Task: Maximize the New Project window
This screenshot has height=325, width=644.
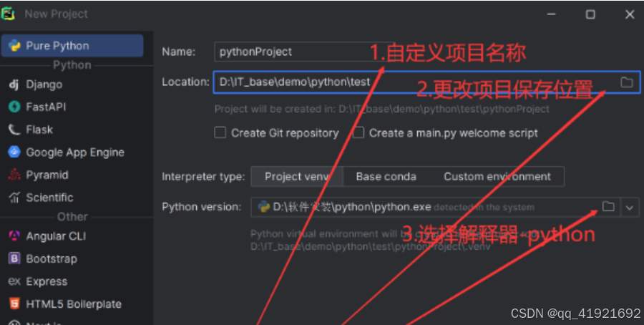Action: coord(590,14)
